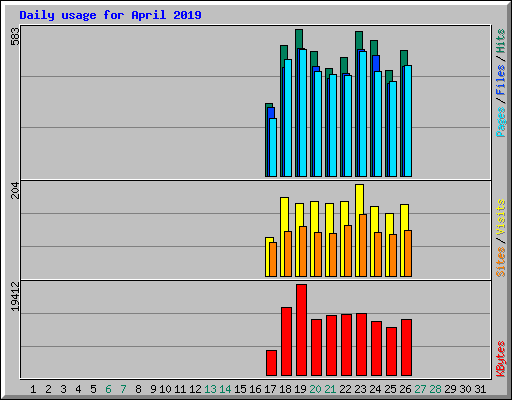The width and height of the screenshot is (512, 400).
Task: Click the day 31 axis label
Action: point(480,389)
